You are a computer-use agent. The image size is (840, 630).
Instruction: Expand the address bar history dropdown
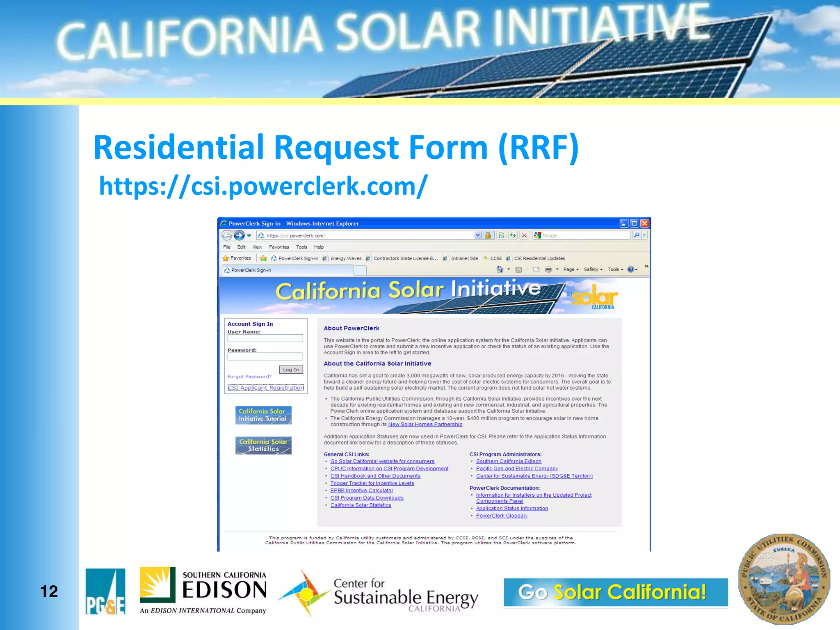pos(477,235)
